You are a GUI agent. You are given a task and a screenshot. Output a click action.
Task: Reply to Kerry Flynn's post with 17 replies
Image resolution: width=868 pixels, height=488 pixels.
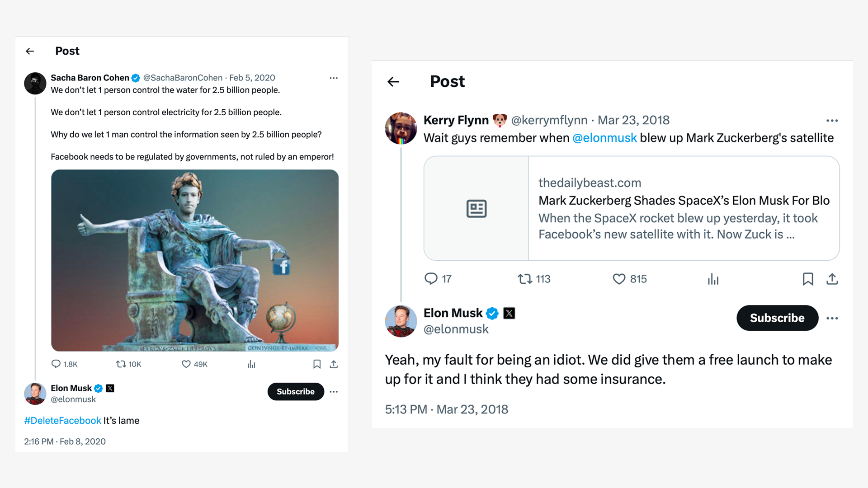431,279
